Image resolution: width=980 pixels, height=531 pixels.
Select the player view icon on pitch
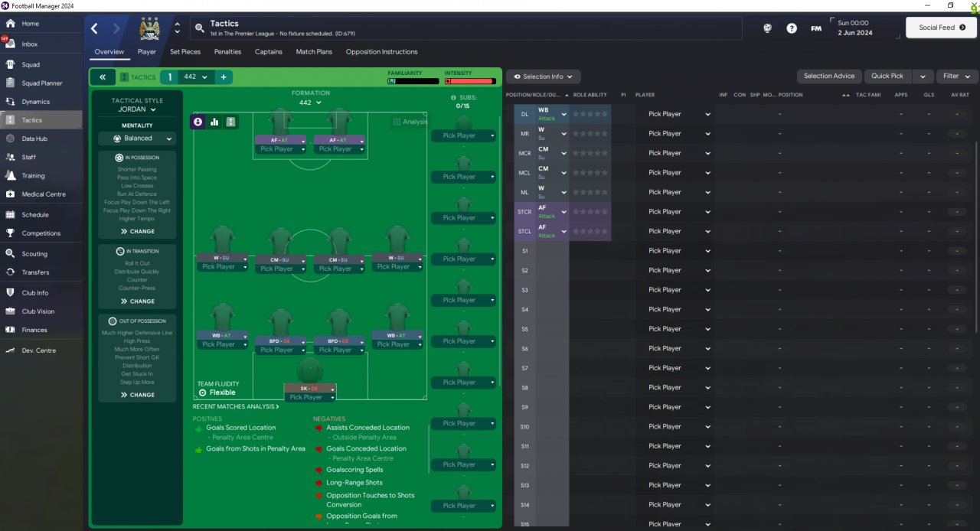tap(198, 122)
